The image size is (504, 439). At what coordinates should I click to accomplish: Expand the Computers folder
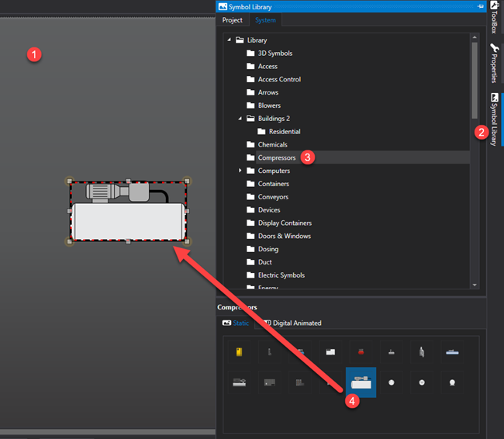click(240, 171)
